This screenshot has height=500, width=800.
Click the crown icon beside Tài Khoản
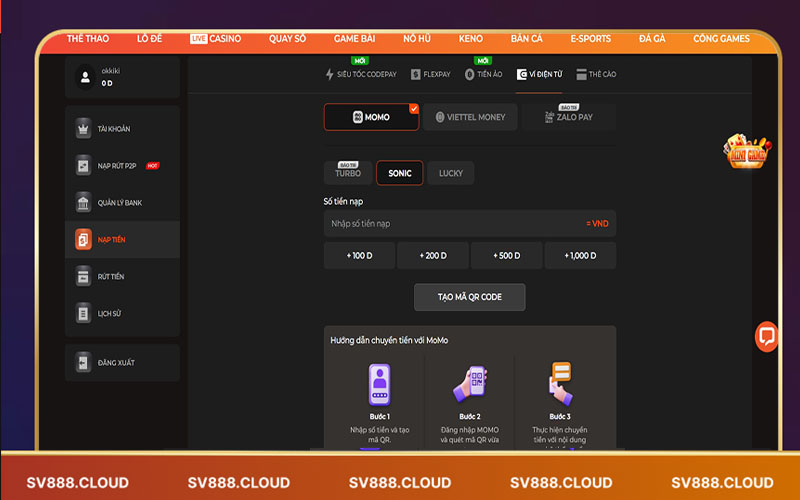(x=83, y=129)
